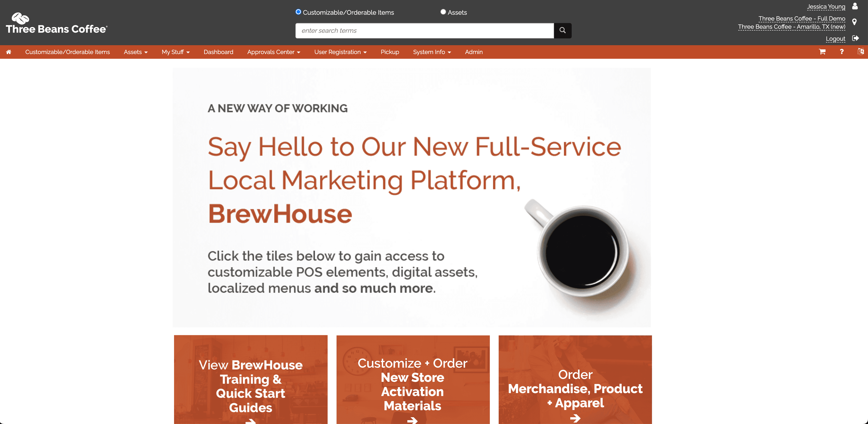This screenshot has width=868, height=424.
Task: Click the help question mark icon
Action: click(x=842, y=52)
